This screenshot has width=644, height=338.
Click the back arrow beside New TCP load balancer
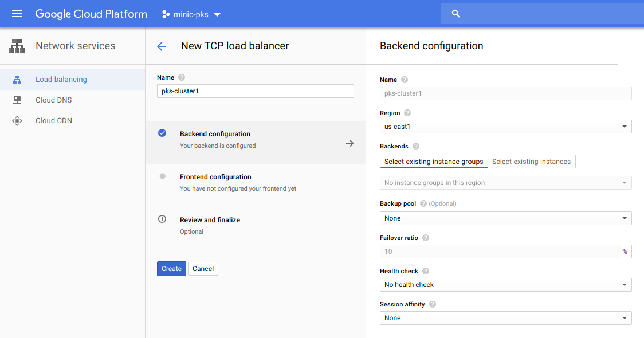pos(162,46)
